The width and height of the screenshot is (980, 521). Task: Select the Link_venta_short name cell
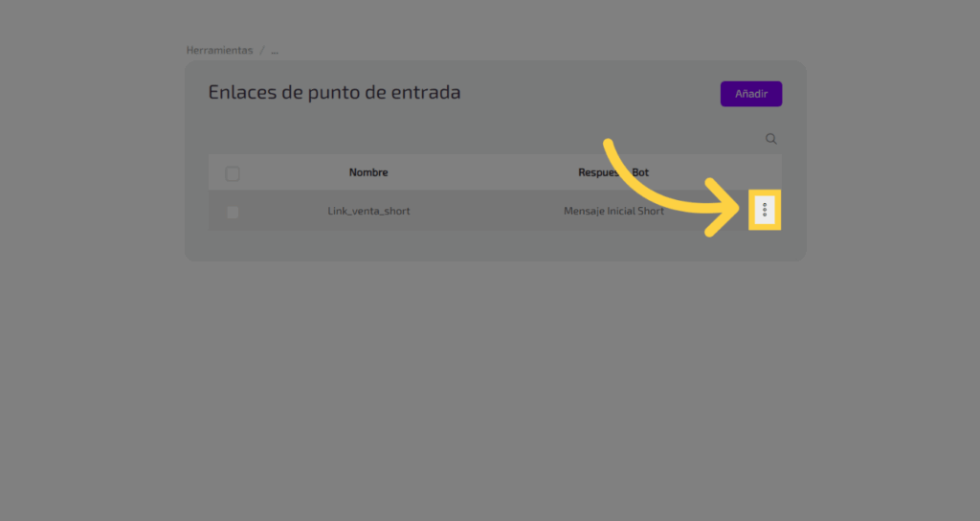[368, 211]
